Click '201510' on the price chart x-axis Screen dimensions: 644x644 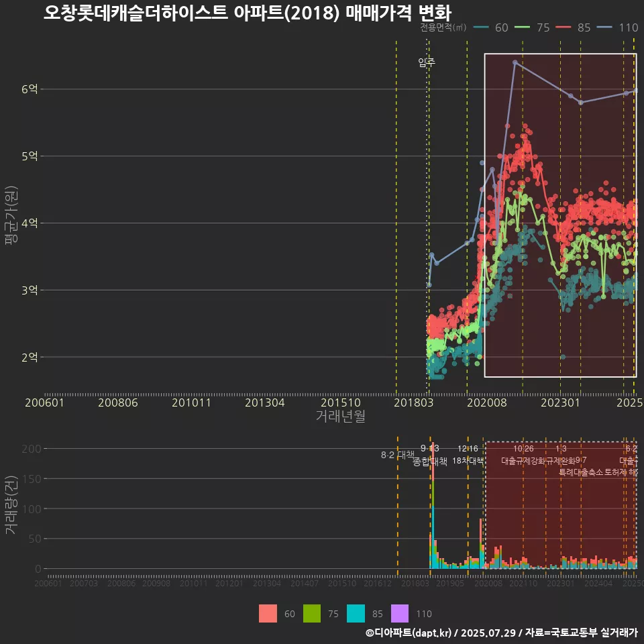341,402
